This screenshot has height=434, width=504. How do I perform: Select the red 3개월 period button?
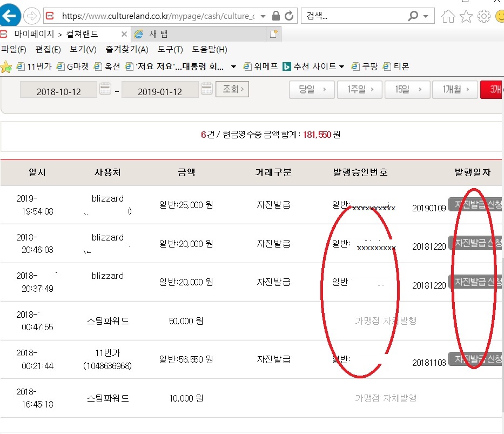point(492,89)
